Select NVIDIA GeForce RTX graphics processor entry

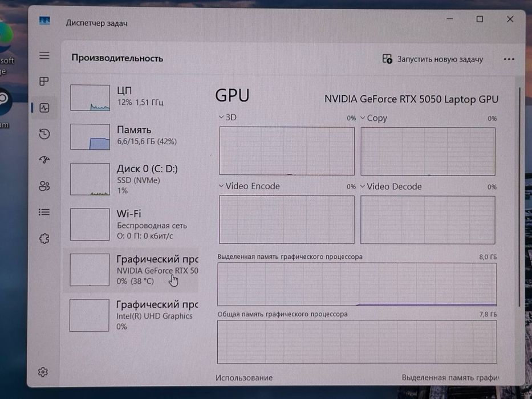click(x=132, y=270)
